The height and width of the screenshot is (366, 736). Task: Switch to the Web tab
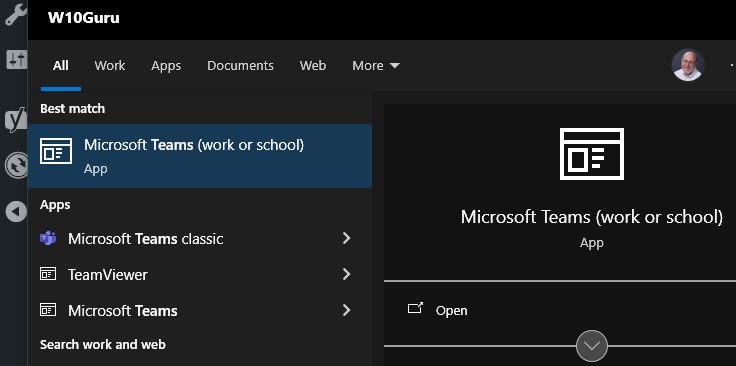pyautogui.click(x=313, y=66)
